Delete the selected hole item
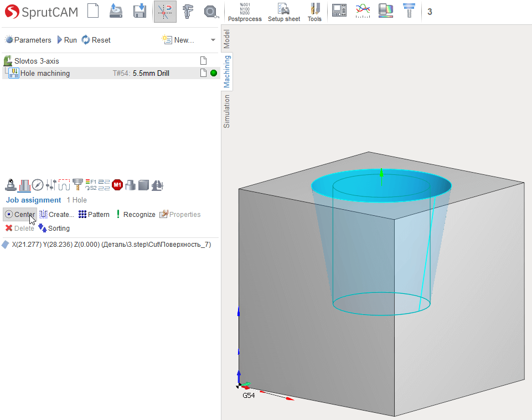532x420 pixels. 20,229
